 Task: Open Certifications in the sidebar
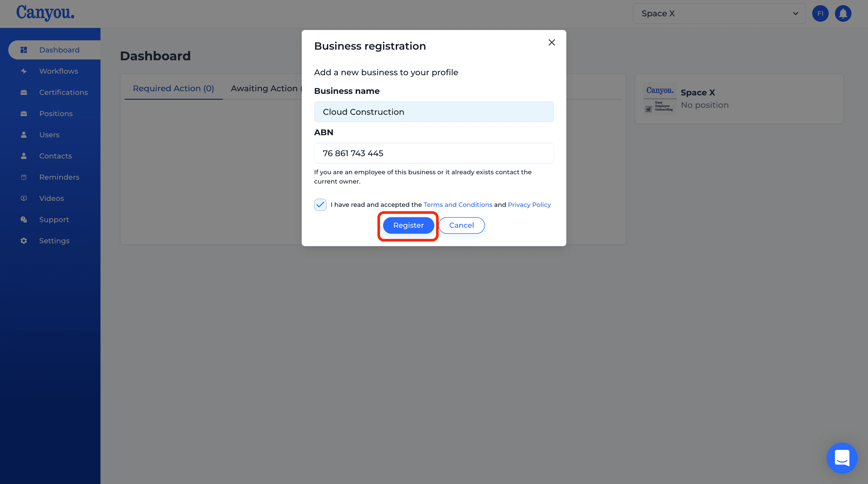point(63,92)
